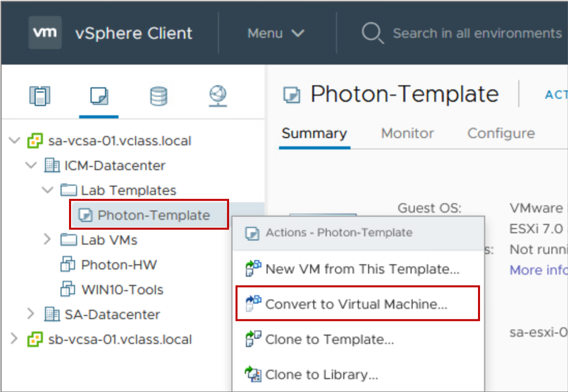Switch to the Monitor tab
The width and height of the screenshot is (568, 392).
pyautogui.click(x=407, y=133)
